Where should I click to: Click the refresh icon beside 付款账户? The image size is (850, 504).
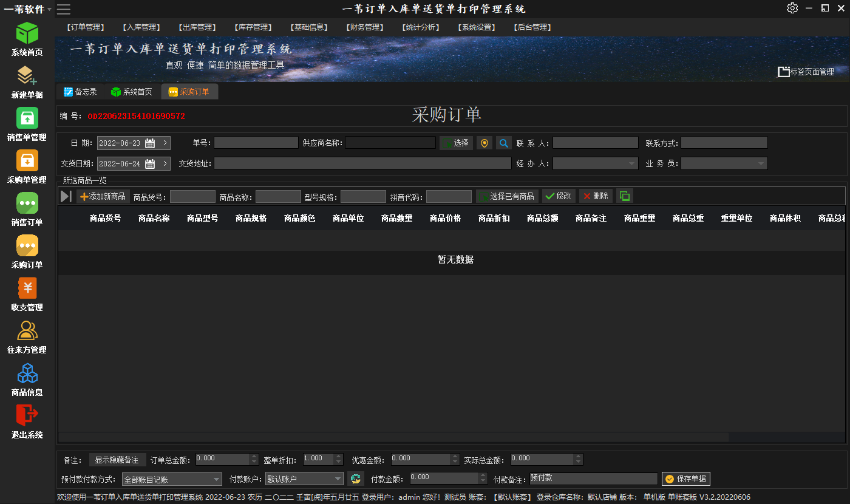(356, 478)
